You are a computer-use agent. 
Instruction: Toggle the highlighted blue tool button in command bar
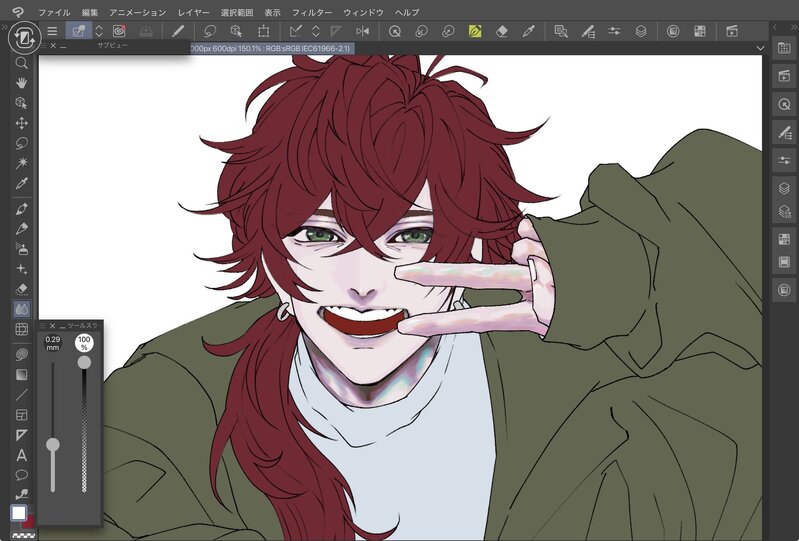[x=78, y=31]
